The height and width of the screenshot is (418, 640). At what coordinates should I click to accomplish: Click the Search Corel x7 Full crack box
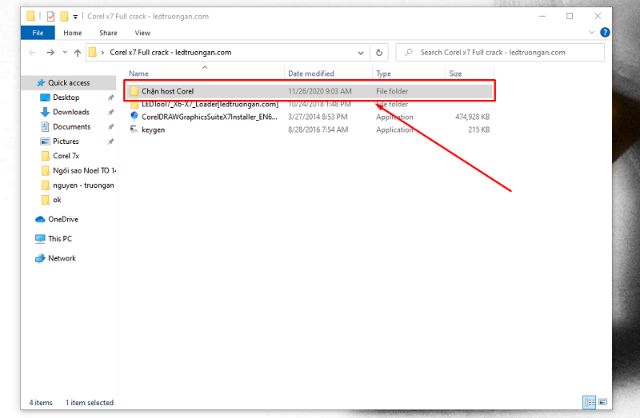point(500,52)
